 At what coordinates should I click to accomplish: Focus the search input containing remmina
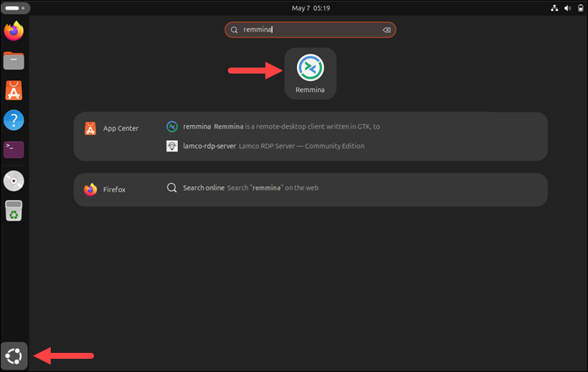310,30
